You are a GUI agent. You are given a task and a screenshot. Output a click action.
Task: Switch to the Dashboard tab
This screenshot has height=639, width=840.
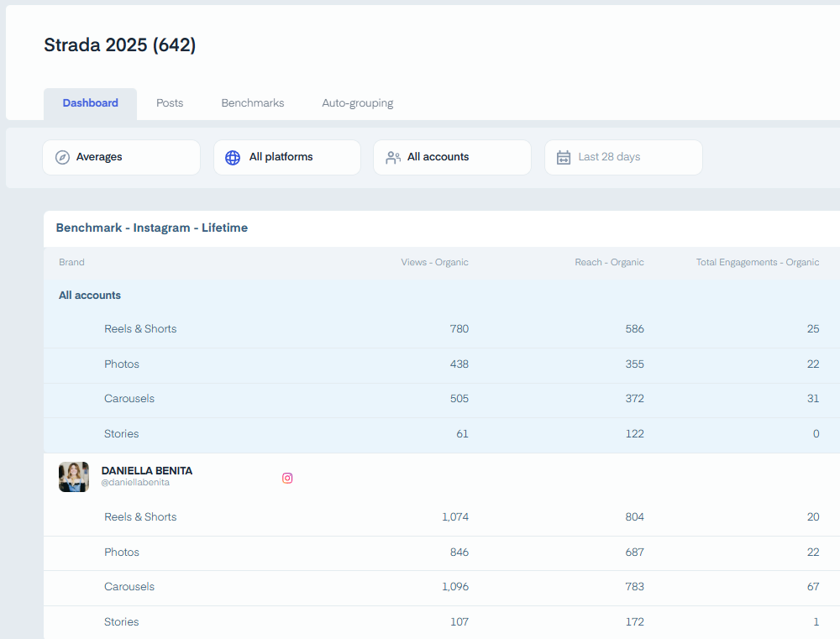[91, 103]
